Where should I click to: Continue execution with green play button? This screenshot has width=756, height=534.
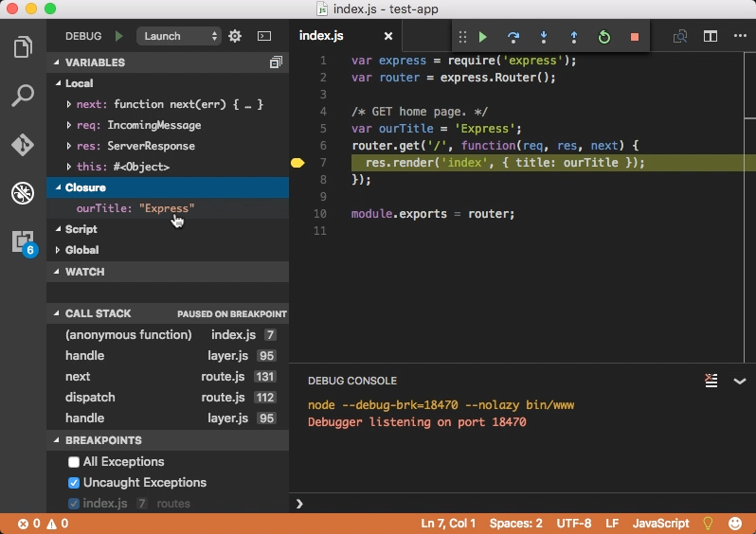483,37
